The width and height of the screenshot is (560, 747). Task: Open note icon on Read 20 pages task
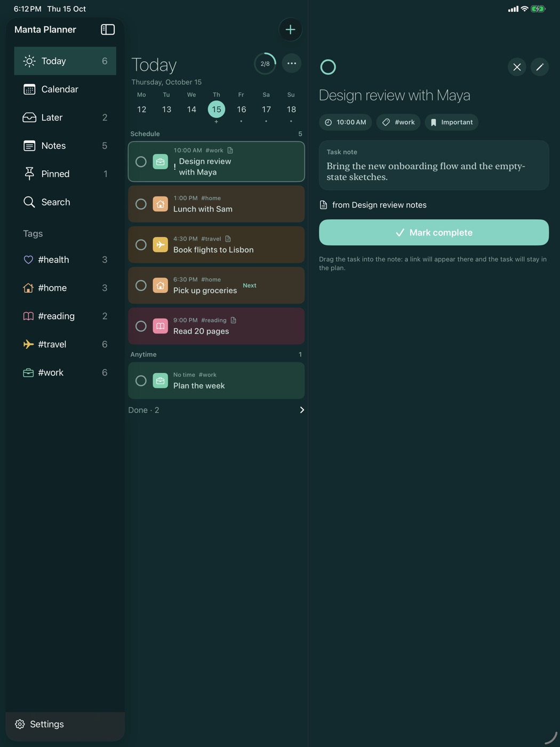(233, 320)
